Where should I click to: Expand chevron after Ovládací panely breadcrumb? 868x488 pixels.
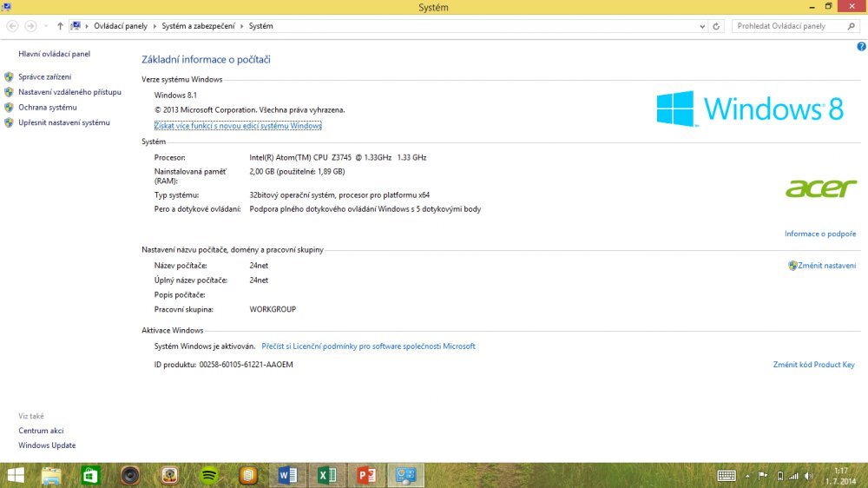coord(155,26)
